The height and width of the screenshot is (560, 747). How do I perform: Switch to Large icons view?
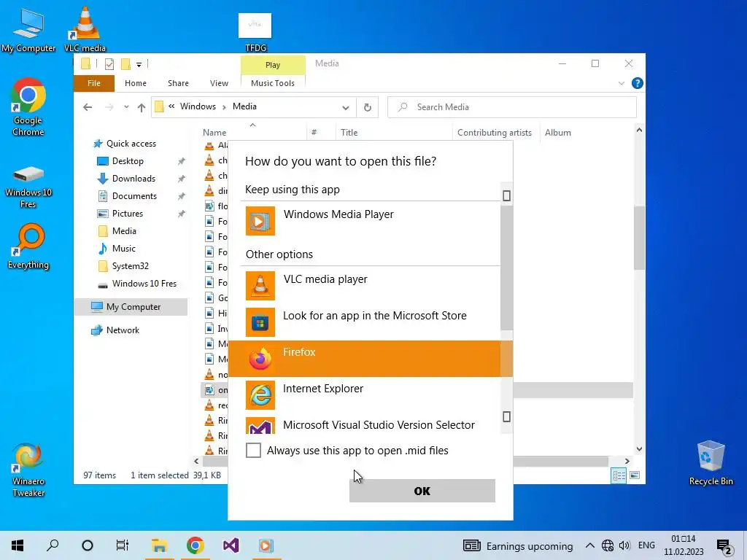point(635,475)
